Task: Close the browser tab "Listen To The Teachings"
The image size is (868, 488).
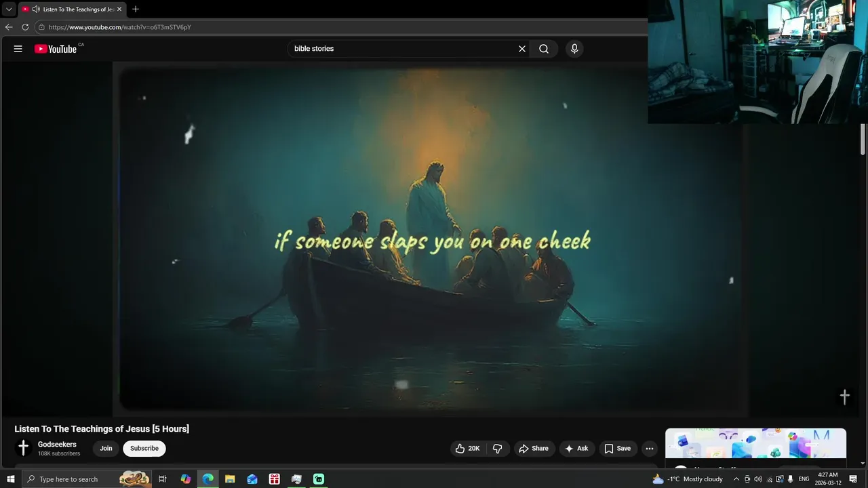Action: click(119, 9)
